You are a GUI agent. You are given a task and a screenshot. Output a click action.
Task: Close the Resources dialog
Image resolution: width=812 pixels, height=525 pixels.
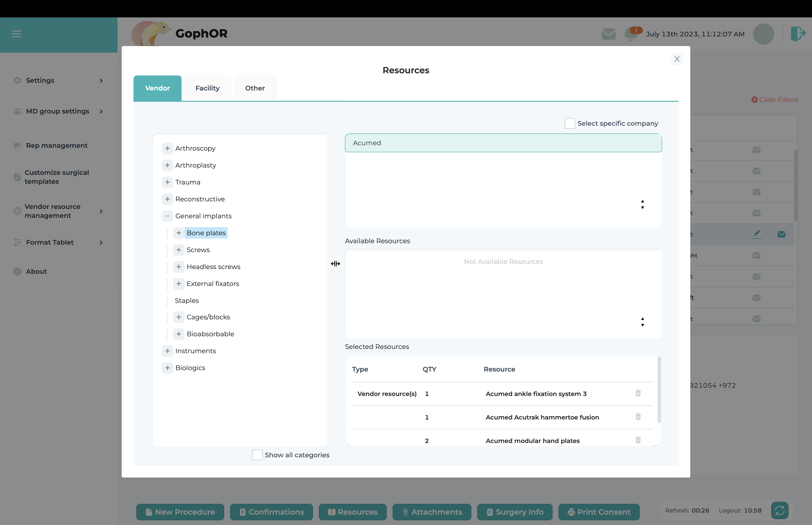(677, 59)
